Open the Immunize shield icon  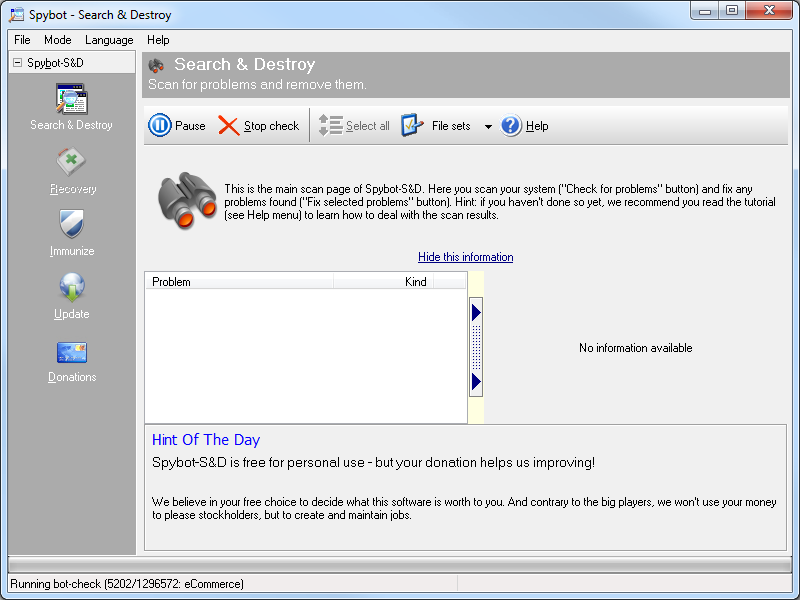click(71, 224)
